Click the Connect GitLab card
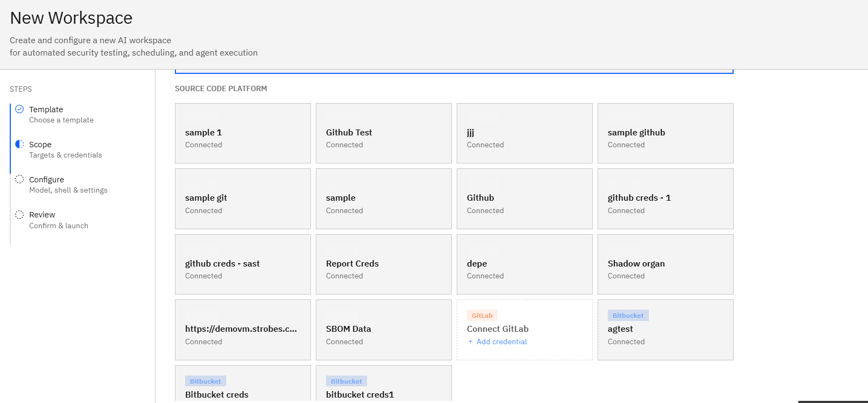This screenshot has height=403, width=868. pos(525,330)
